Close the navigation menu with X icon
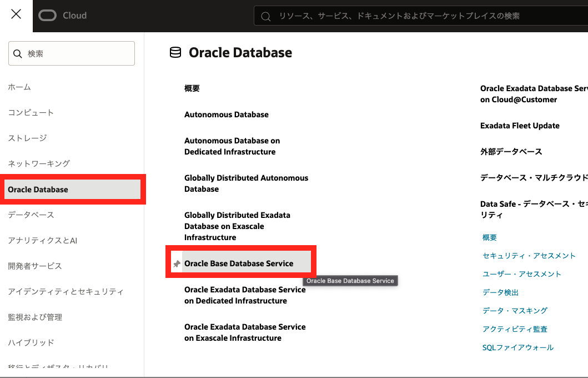The width and height of the screenshot is (588, 378). point(16,14)
